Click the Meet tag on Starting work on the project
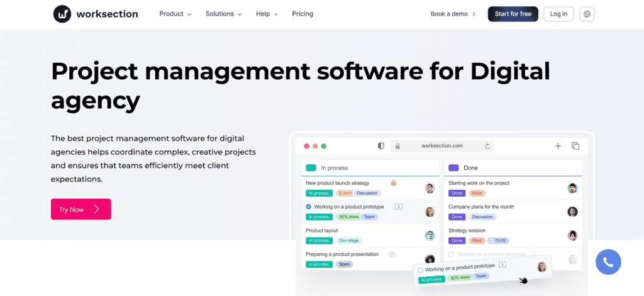 click(477, 193)
